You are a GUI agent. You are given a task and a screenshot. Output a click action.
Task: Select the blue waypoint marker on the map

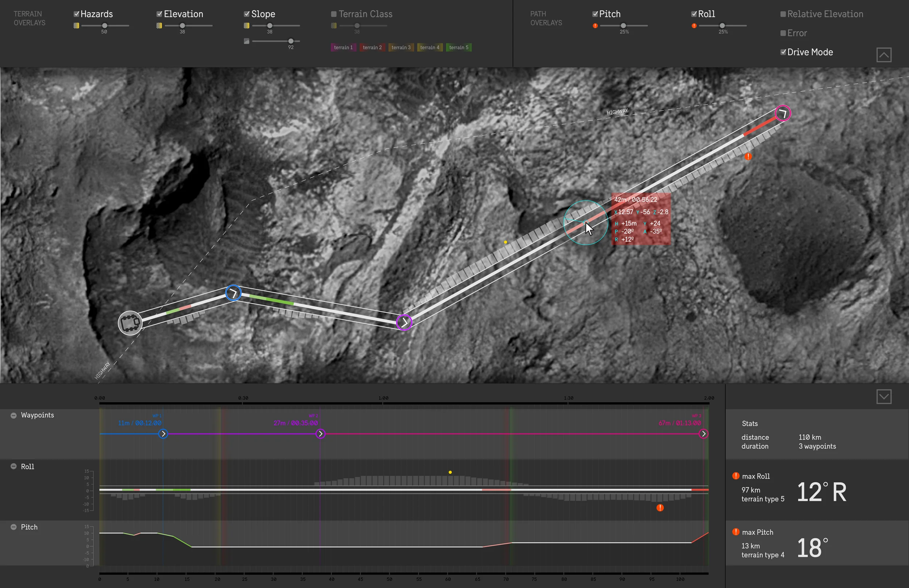(x=233, y=293)
